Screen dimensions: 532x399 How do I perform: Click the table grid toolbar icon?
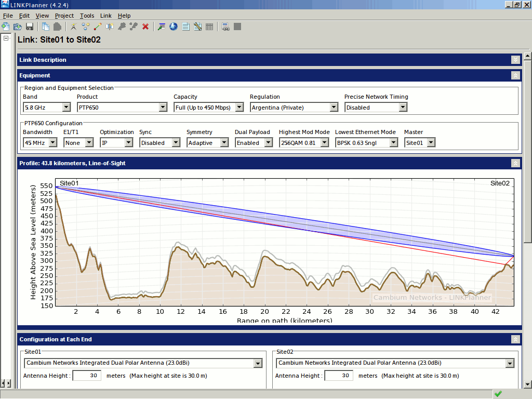(209, 26)
